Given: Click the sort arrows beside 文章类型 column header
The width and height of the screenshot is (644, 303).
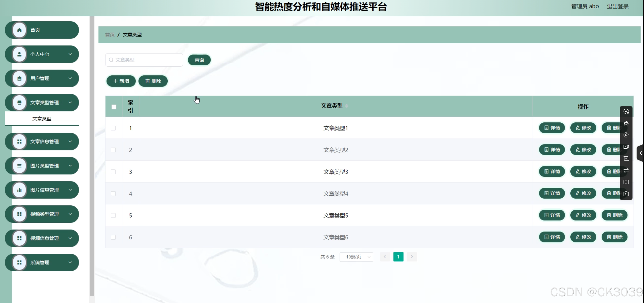Looking at the screenshot, I should 347,106.
